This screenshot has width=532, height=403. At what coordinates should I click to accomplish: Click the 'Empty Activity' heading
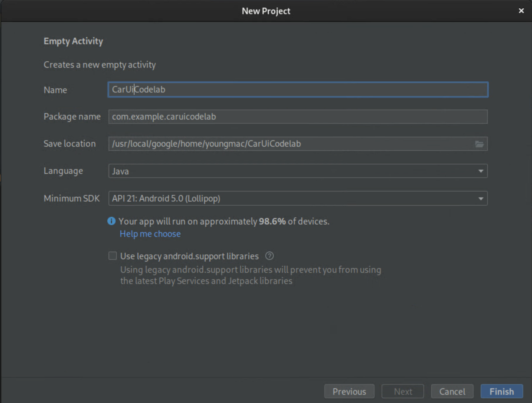point(73,41)
